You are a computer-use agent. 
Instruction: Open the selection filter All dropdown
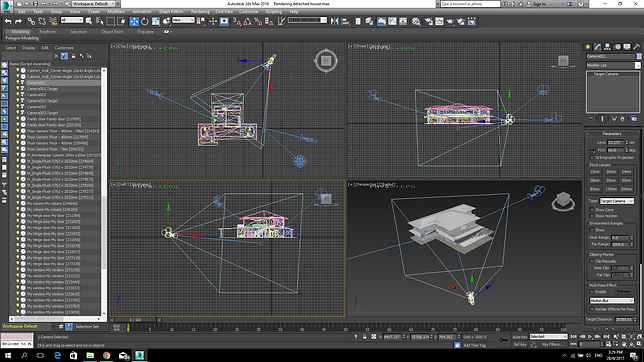click(71, 20)
